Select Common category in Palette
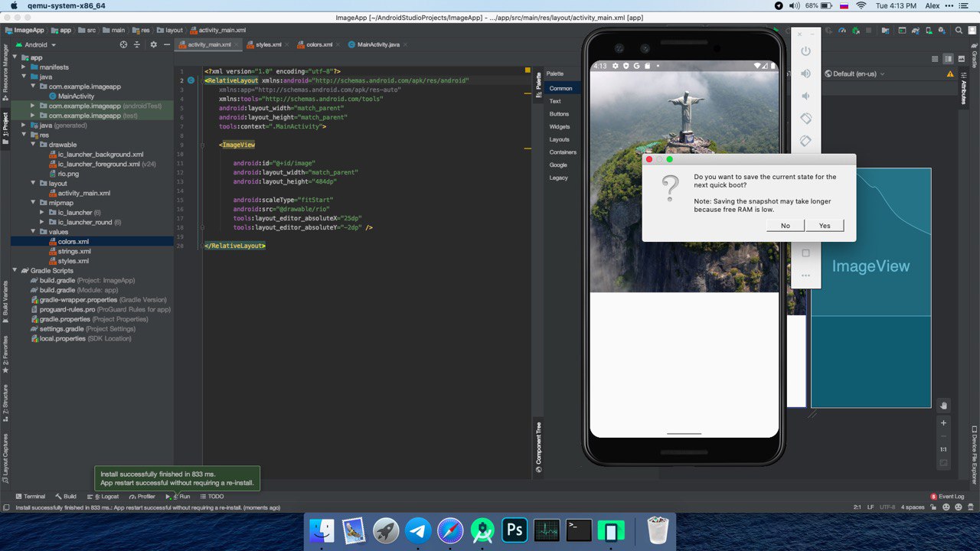Image resolution: width=980 pixels, height=551 pixels. tap(560, 89)
